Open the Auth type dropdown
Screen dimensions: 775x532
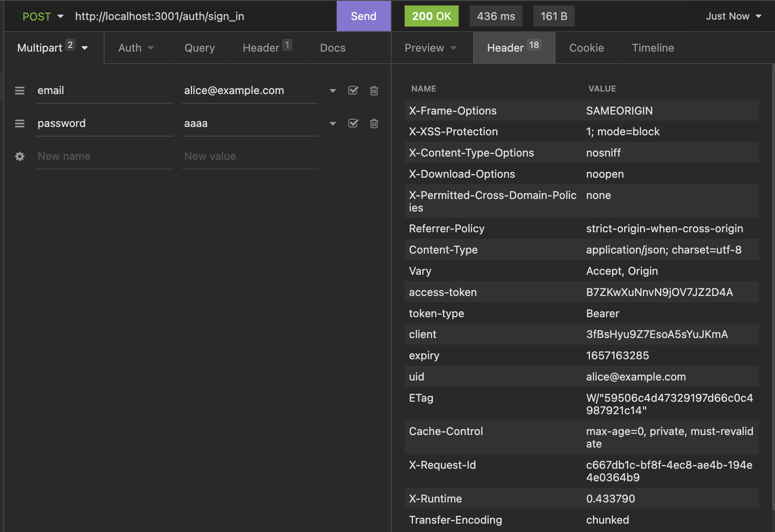(136, 48)
